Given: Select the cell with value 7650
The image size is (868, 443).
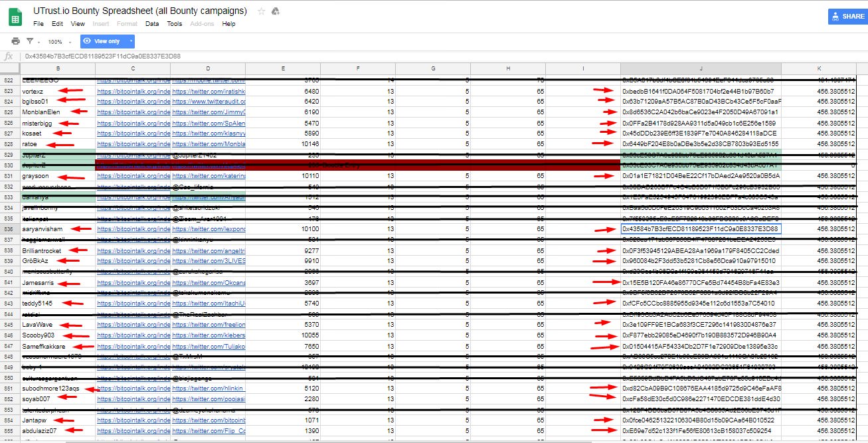Looking at the screenshot, I should pos(283,346).
